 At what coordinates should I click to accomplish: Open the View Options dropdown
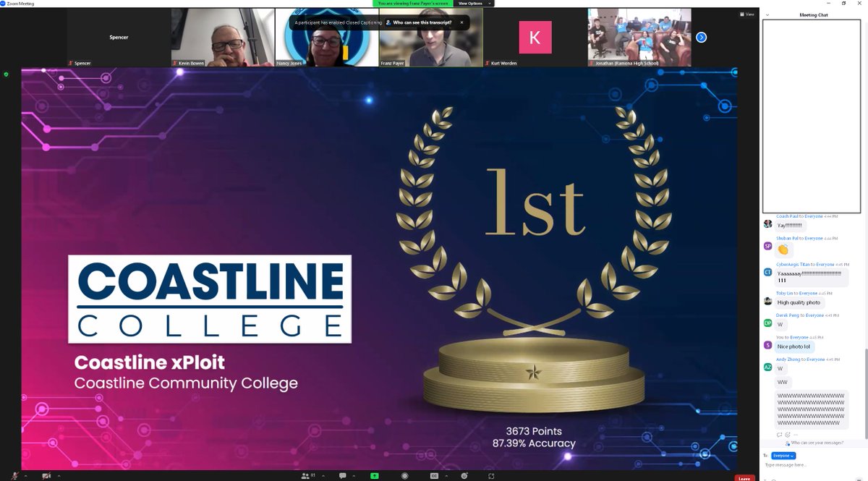tap(475, 3)
